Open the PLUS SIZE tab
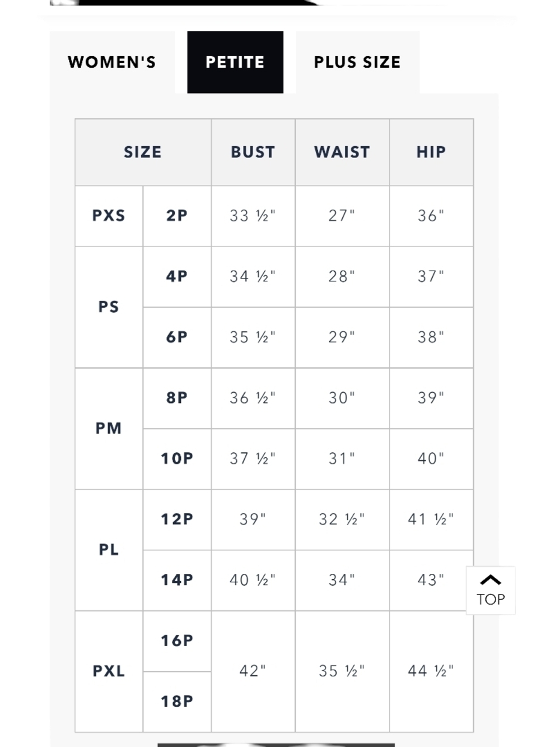 point(357,62)
